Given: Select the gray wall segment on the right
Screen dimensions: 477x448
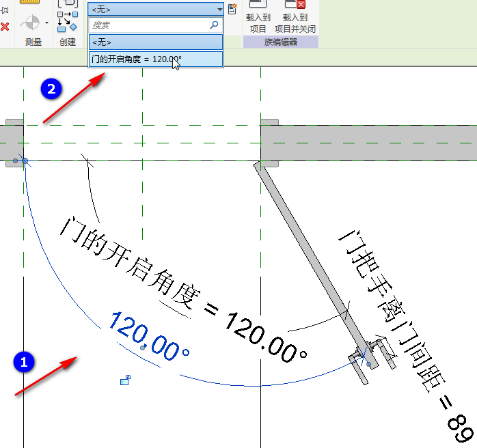Looking at the screenshot, I should (369, 143).
